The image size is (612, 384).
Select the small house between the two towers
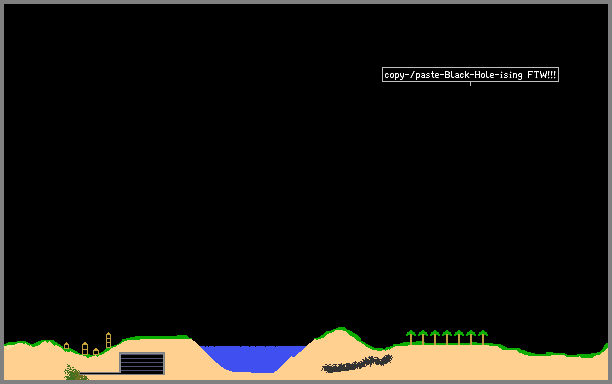96,352
